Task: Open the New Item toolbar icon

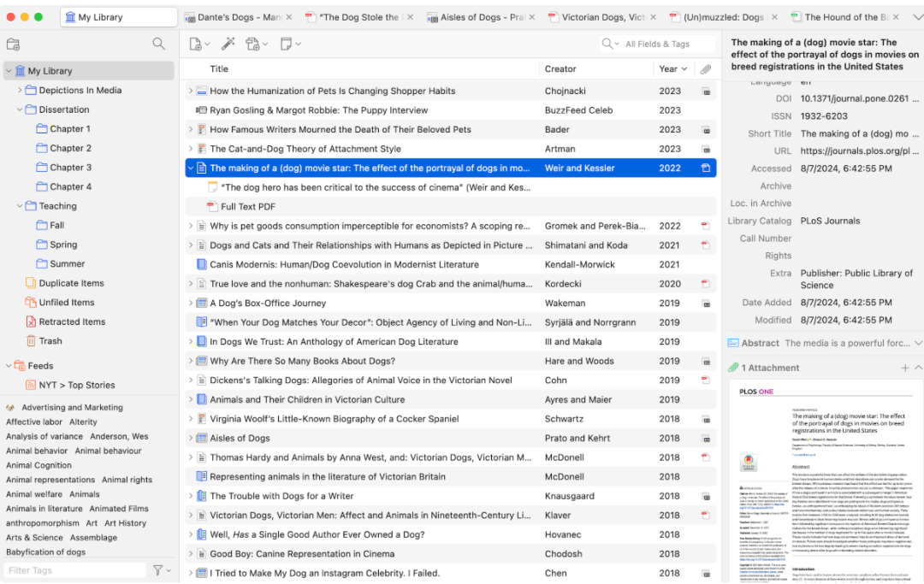Action: (199, 44)
